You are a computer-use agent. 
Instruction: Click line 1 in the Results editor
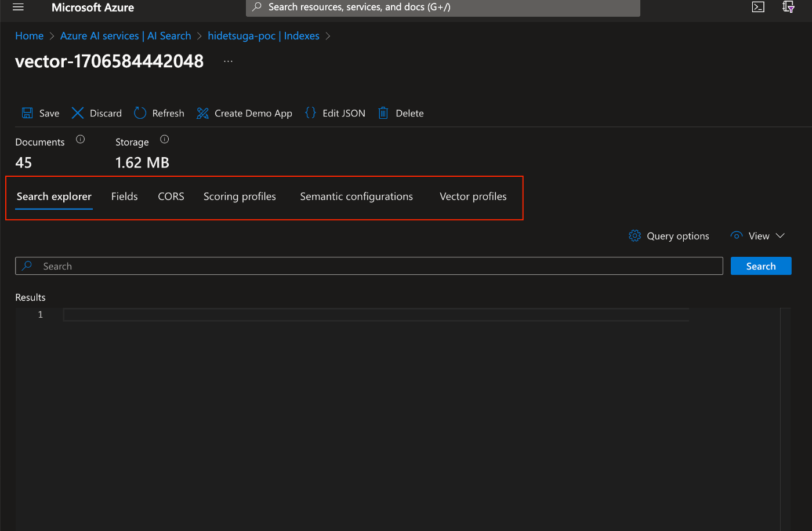(x=376, y=315)
